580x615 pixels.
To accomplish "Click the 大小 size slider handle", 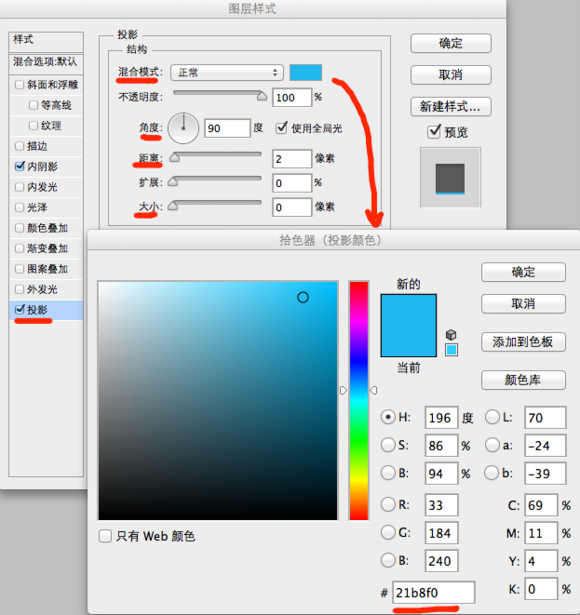I will tap(173, 206).
